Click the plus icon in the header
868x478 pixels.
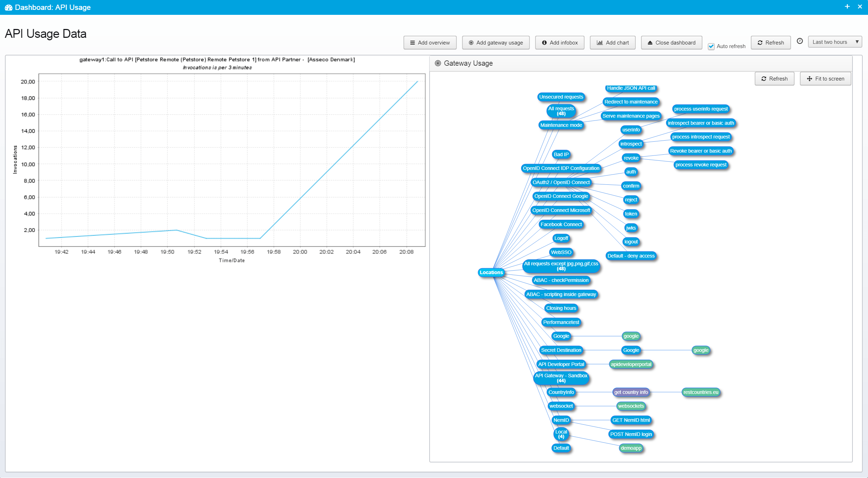847,7
